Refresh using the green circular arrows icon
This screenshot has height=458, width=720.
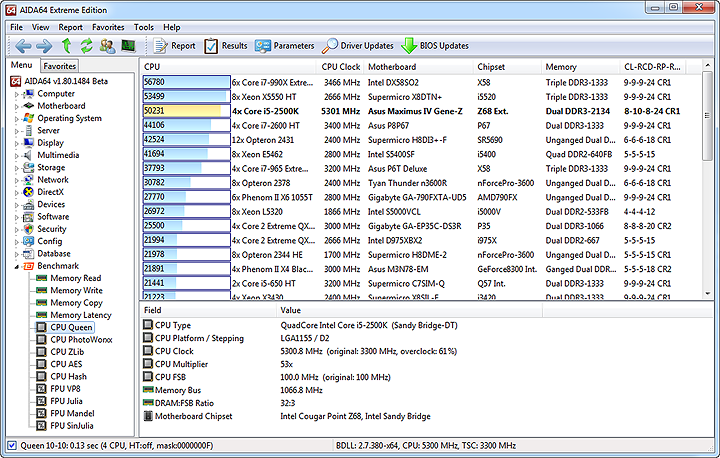coord(86,45)
